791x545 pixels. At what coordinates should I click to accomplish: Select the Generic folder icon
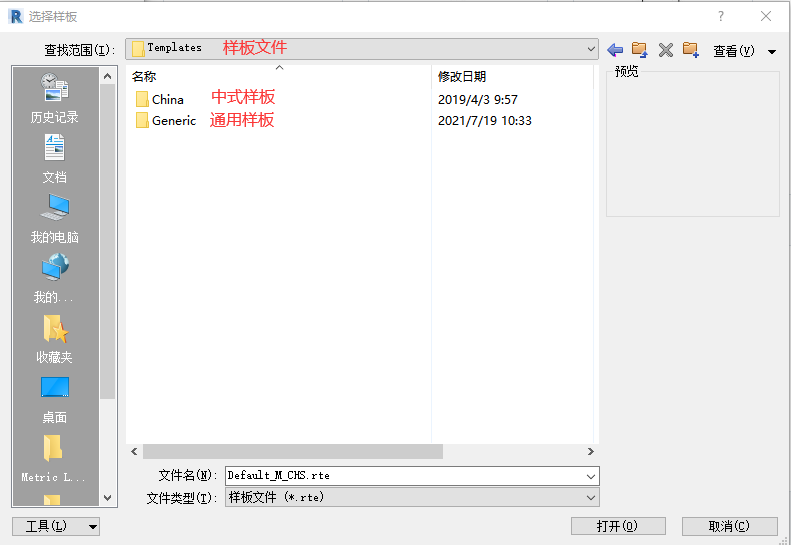click(142, 121)
